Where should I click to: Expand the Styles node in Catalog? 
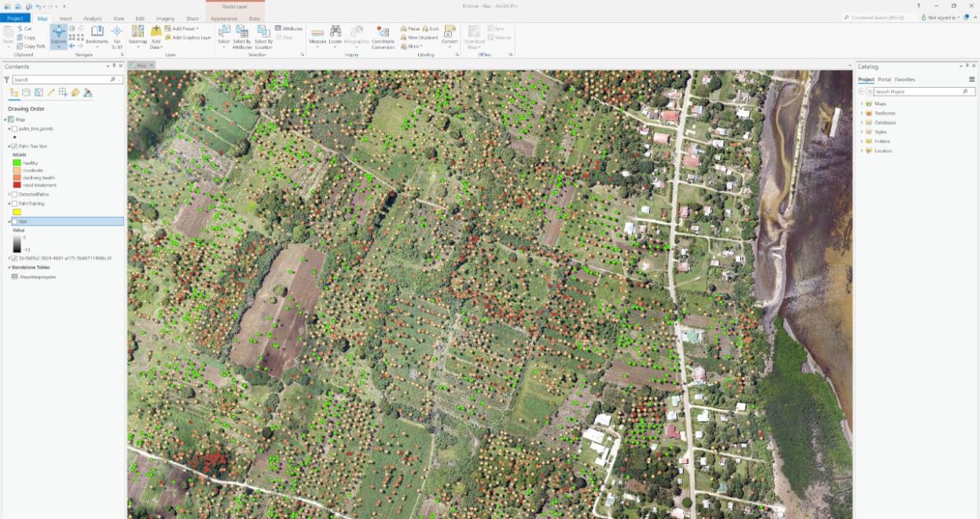(861, 132)
